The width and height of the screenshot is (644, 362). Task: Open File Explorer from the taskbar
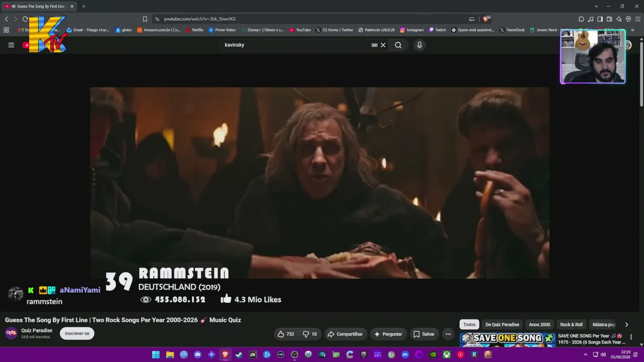(170, 354)
